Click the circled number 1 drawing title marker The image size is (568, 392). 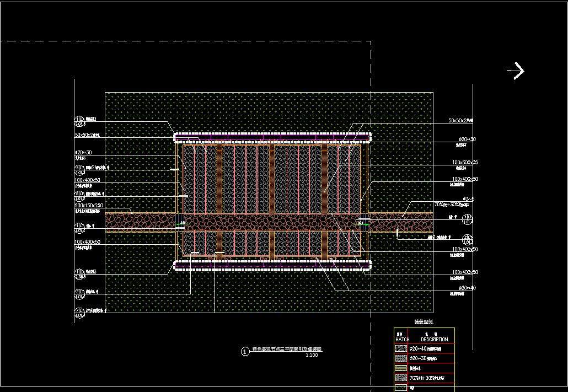point(245,351)
